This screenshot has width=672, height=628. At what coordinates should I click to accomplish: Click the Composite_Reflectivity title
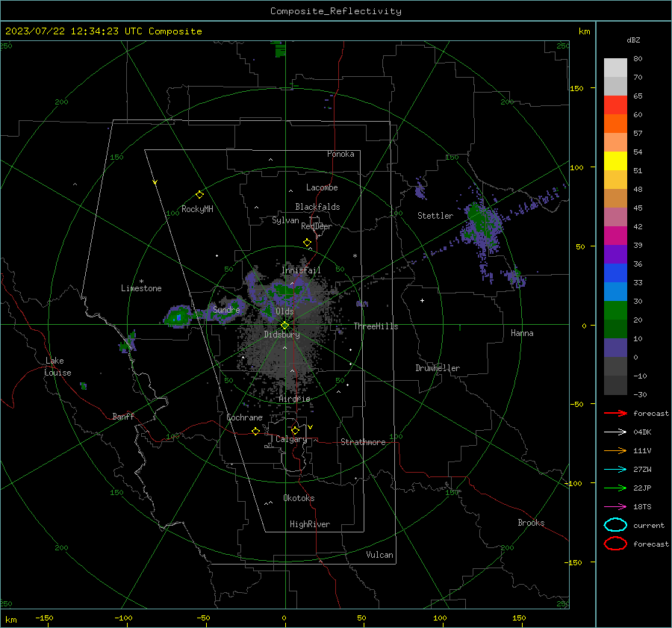pyautogui.click(x=335, y=11)
